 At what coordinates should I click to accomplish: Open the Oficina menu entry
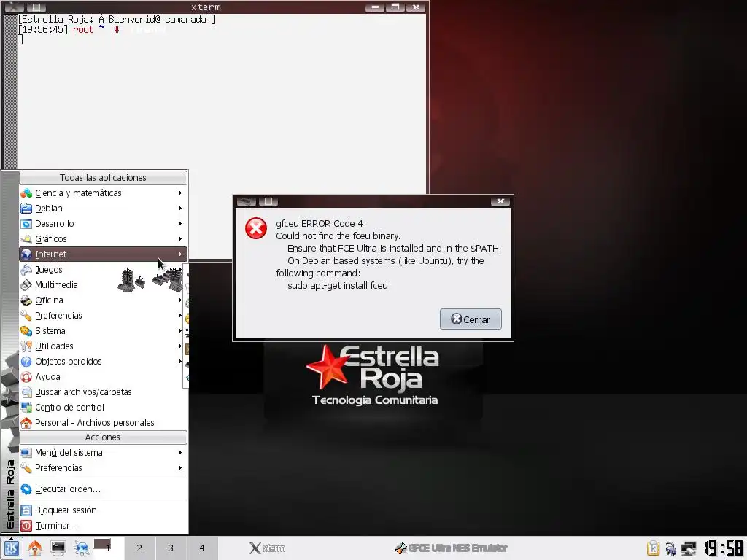pos(103,300)
